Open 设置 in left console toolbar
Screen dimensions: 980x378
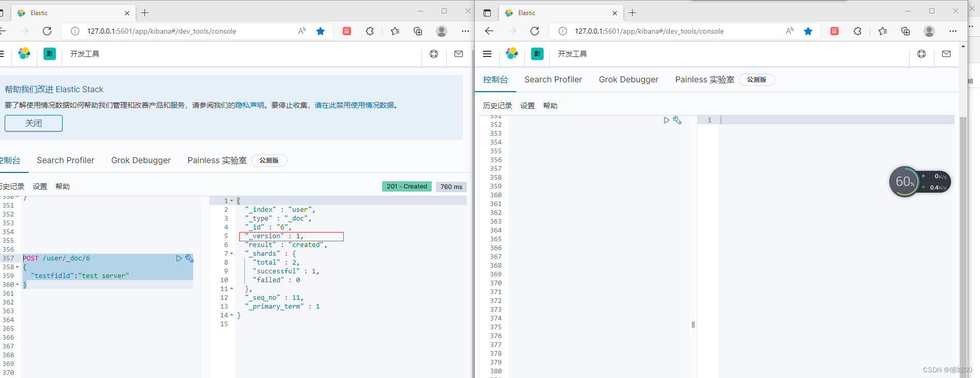tap(40, 186)
